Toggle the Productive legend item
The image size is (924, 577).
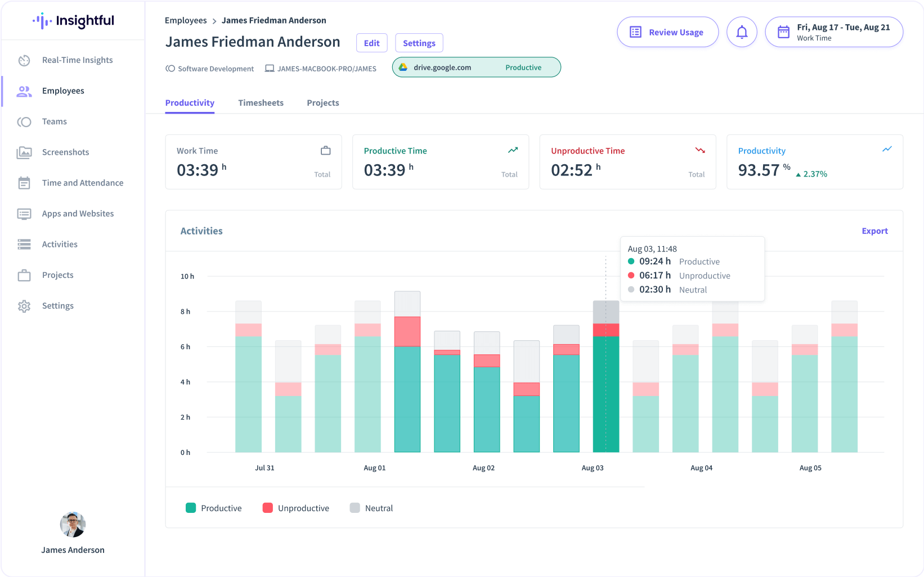point(214,508)
